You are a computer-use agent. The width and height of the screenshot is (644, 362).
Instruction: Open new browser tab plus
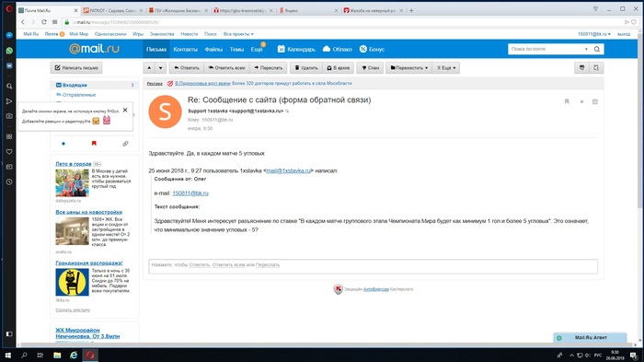(x=411, y=11)
